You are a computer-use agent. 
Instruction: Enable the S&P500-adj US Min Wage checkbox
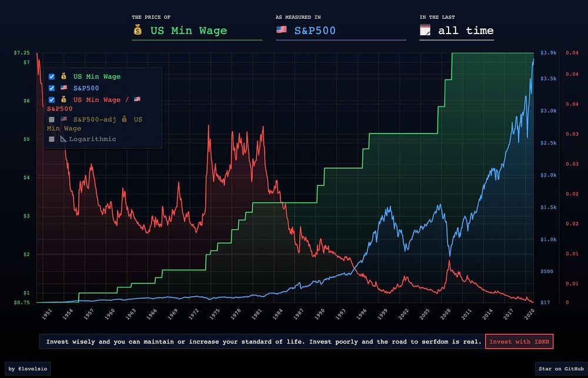pos(52,119)
